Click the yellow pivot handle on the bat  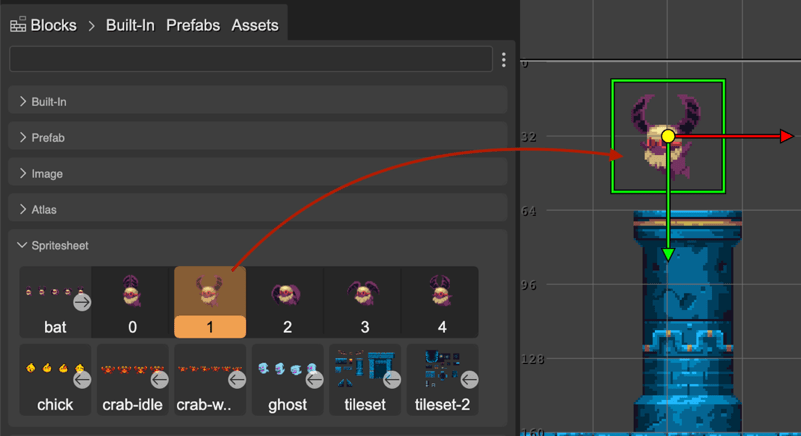point(668,136)
